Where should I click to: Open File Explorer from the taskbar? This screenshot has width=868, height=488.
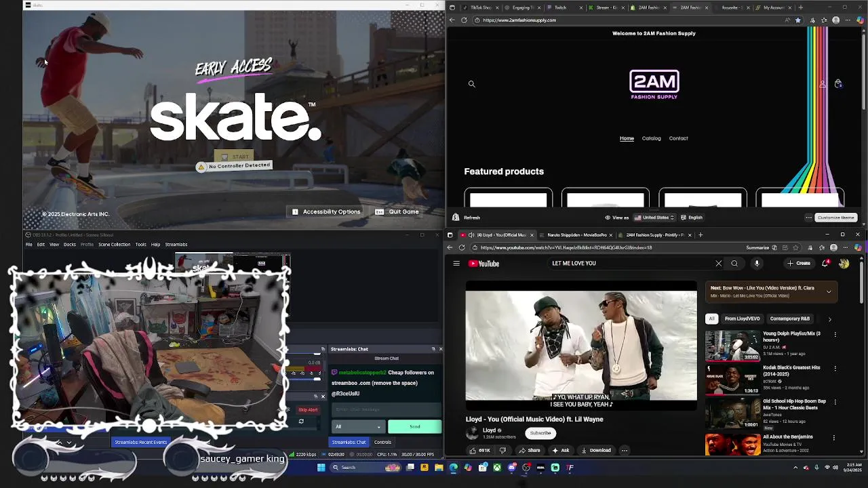tap(439, 468)
